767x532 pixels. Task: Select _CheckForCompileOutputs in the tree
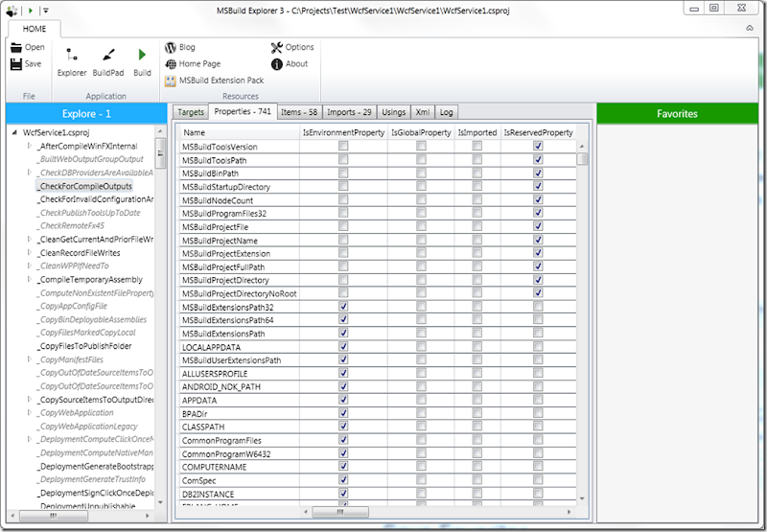pos(85,186)
